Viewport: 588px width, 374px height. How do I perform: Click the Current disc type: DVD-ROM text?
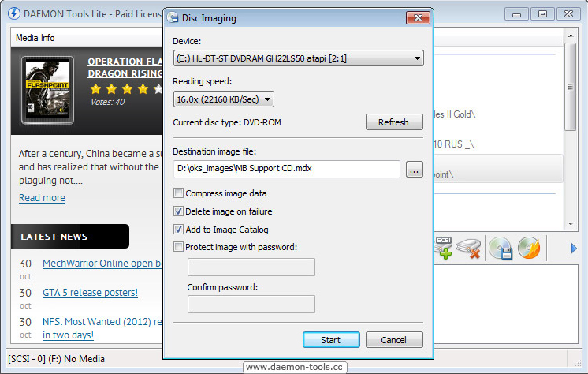[227, 122]
